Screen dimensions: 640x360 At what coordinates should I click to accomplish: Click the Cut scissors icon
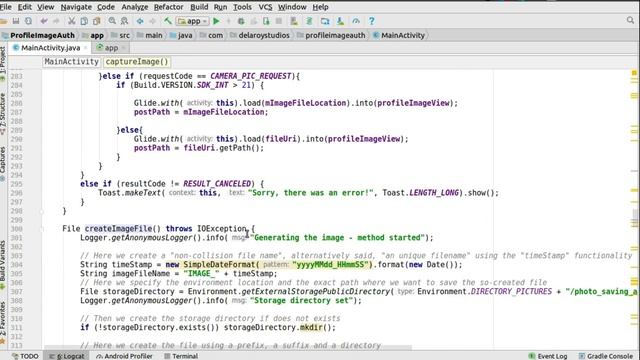tap(71, 21)
